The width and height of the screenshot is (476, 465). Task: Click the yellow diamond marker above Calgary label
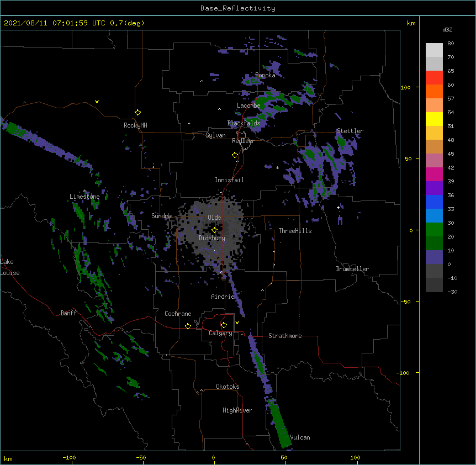224,325
